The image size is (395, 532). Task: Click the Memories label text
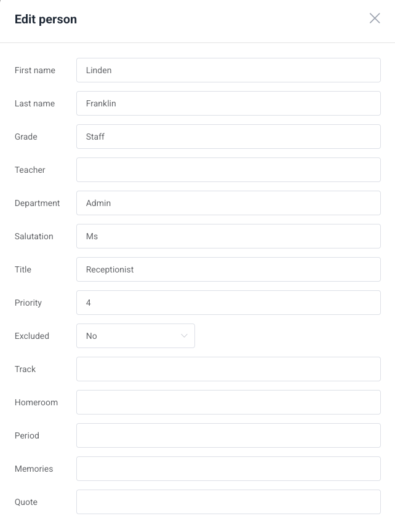pyautogui.click(x=34, y=469)
